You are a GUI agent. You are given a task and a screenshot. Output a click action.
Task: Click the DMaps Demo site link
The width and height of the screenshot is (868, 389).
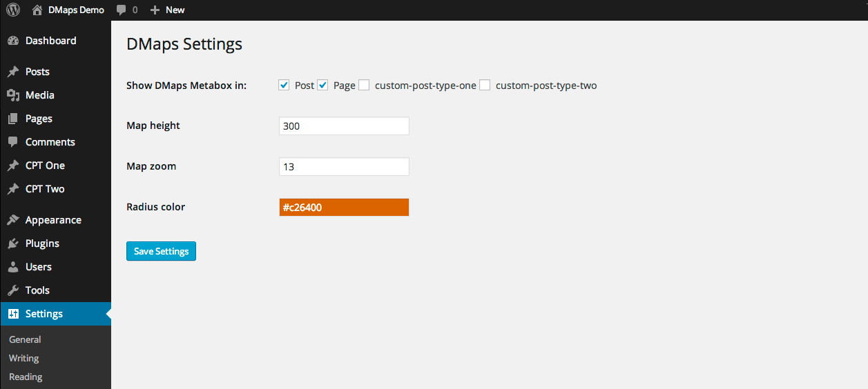[x=76, y=10]
